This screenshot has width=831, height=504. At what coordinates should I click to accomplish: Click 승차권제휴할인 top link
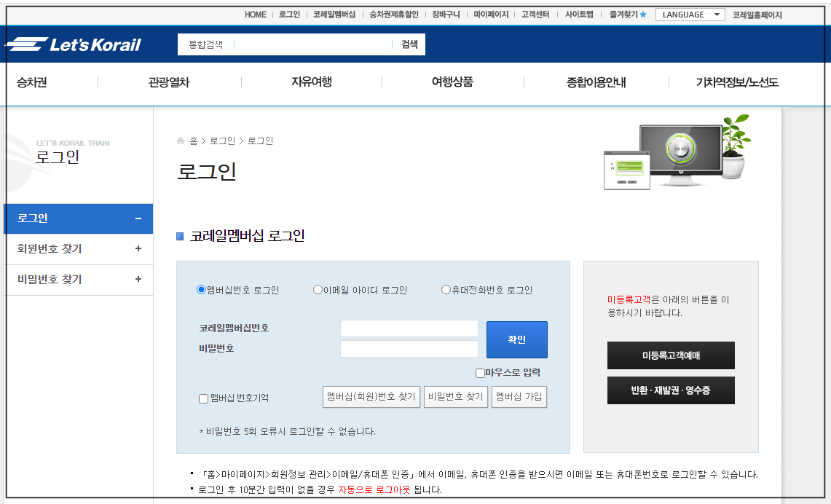(394, 15)
